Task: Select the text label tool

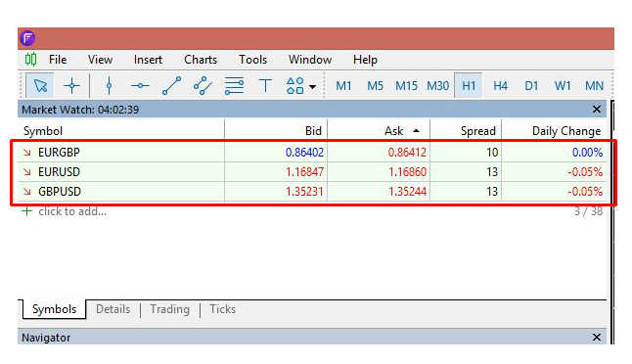Action: [265, 85]
